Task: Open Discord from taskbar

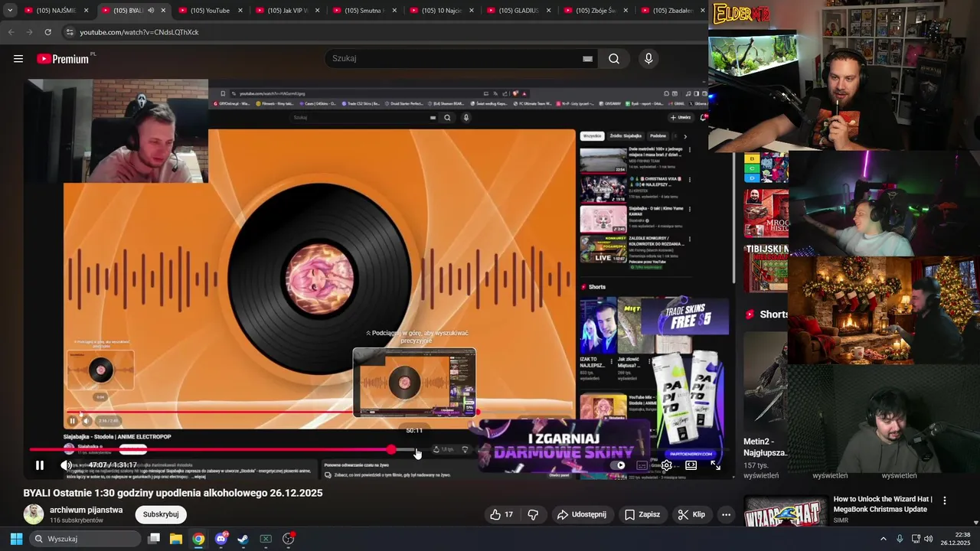Action: pyautogui.click(x=221, y=539)
